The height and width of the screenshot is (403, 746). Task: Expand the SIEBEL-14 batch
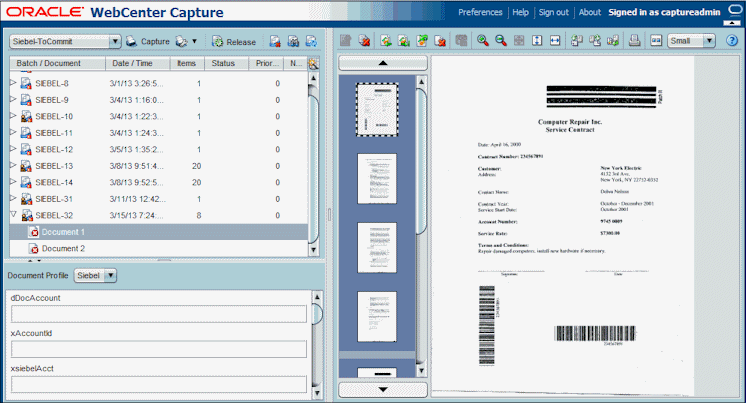(13, 182)
